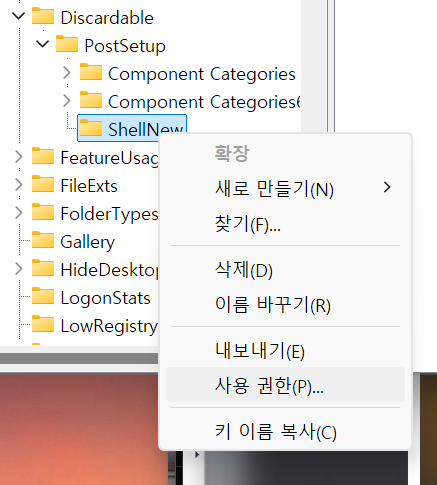
Task: Click the ShellNew folder icon
Action: tap(91, 128)
